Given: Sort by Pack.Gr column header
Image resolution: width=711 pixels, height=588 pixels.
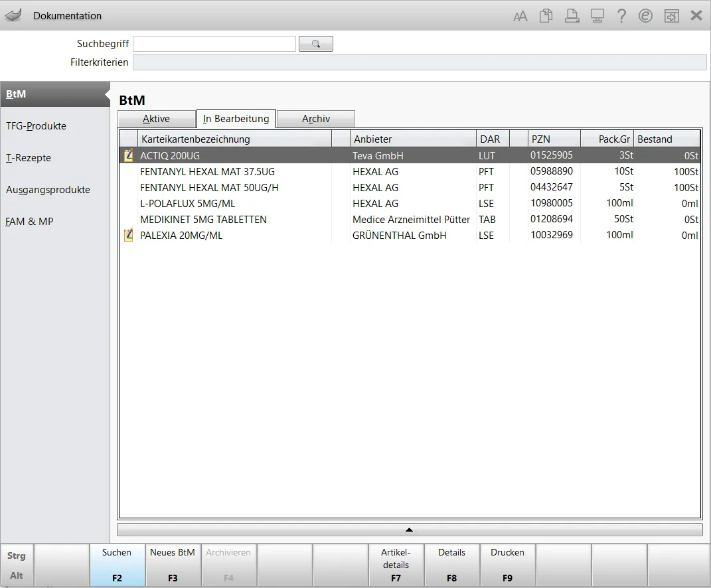Looking at the screenshot, I should pyautogui.click(x=607, y=139).
